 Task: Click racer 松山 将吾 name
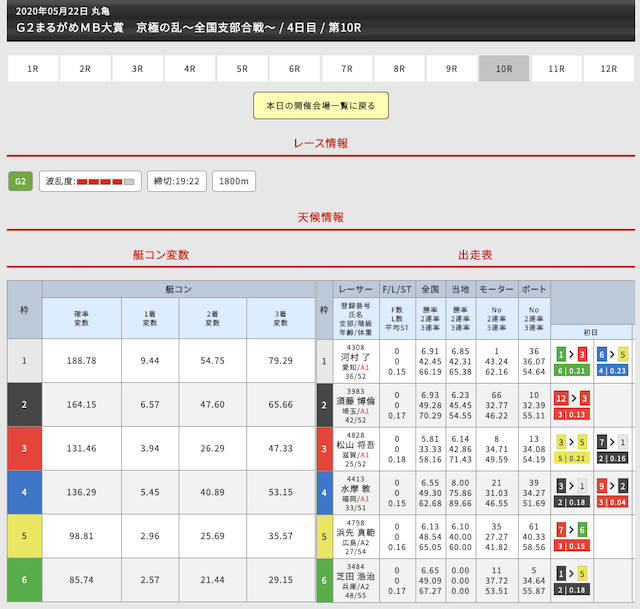point(356,445)
